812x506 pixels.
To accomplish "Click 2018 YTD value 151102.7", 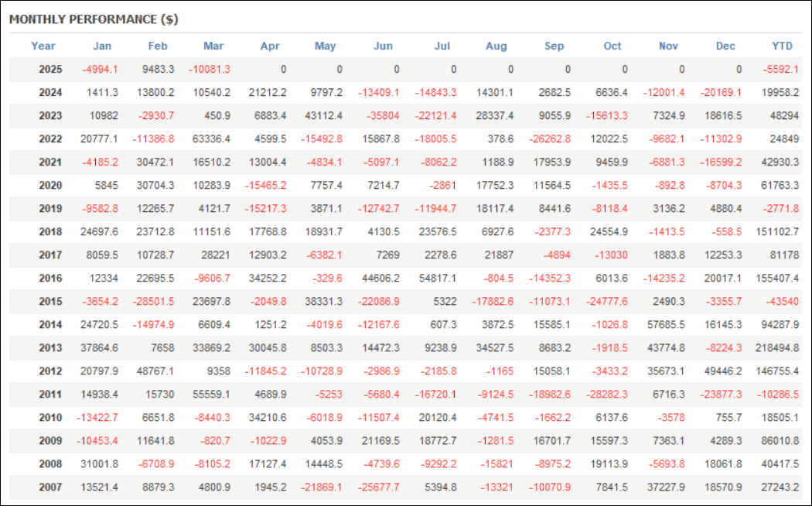I will 777,232.
